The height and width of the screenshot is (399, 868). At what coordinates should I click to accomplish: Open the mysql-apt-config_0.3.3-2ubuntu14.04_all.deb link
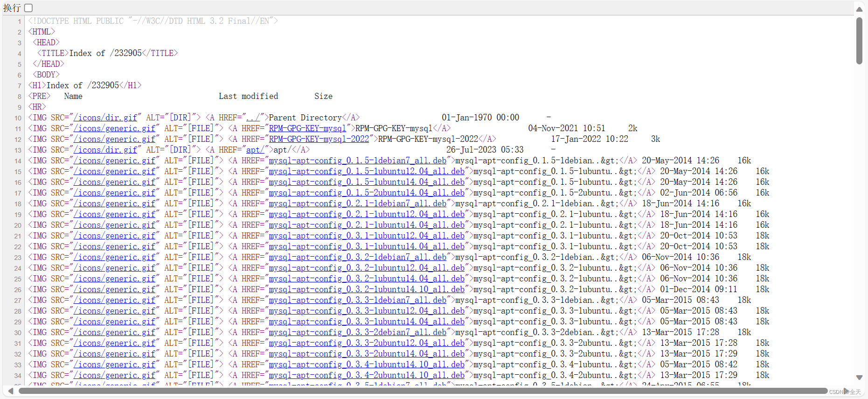pos(367,354)
